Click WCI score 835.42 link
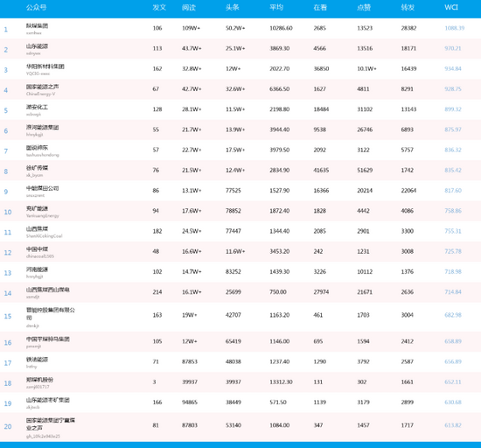This screenshot has height=448, width=481. coord(453,171)
